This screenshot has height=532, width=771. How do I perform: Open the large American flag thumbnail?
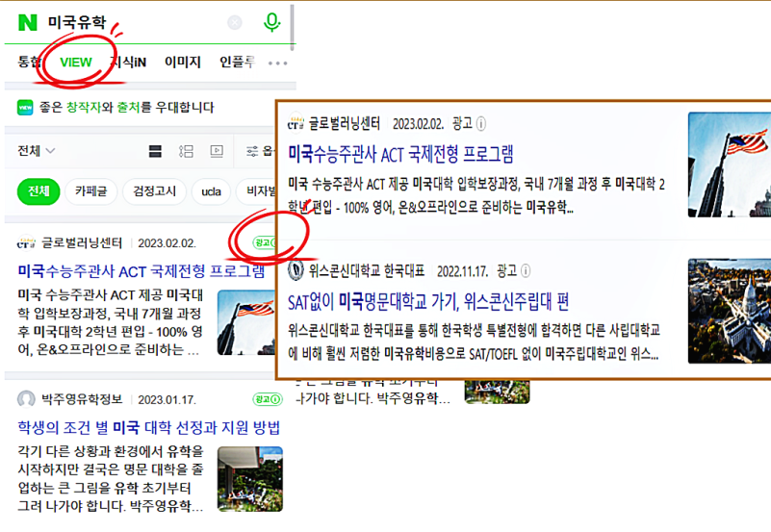(x=730, y=165)
